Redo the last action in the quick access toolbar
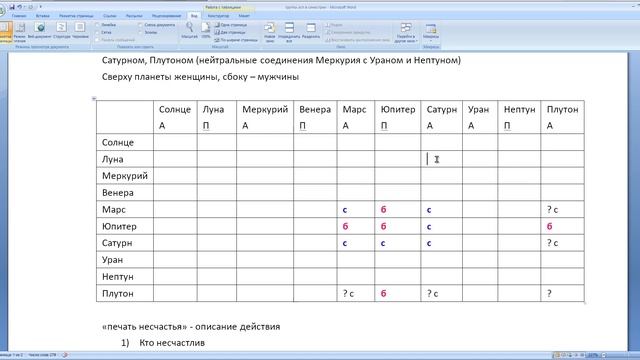This screenshot has height=360, width=640. [x=30, y=7]
